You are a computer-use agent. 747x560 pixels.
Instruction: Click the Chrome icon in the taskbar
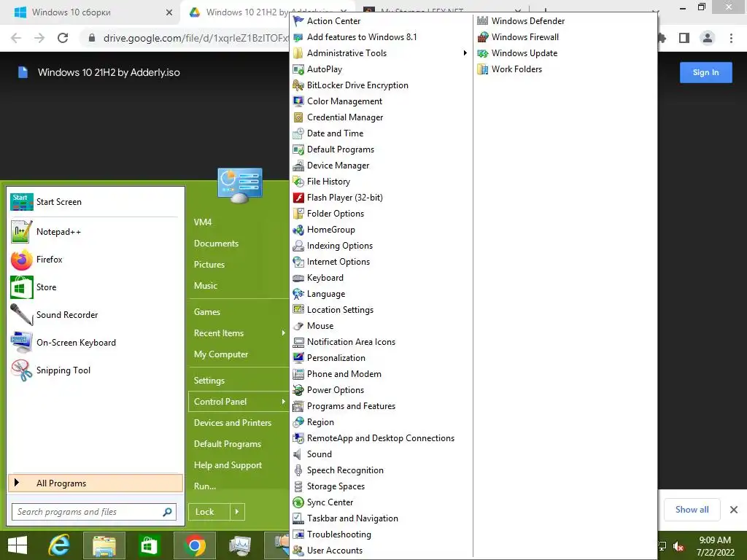coord(195,545)
